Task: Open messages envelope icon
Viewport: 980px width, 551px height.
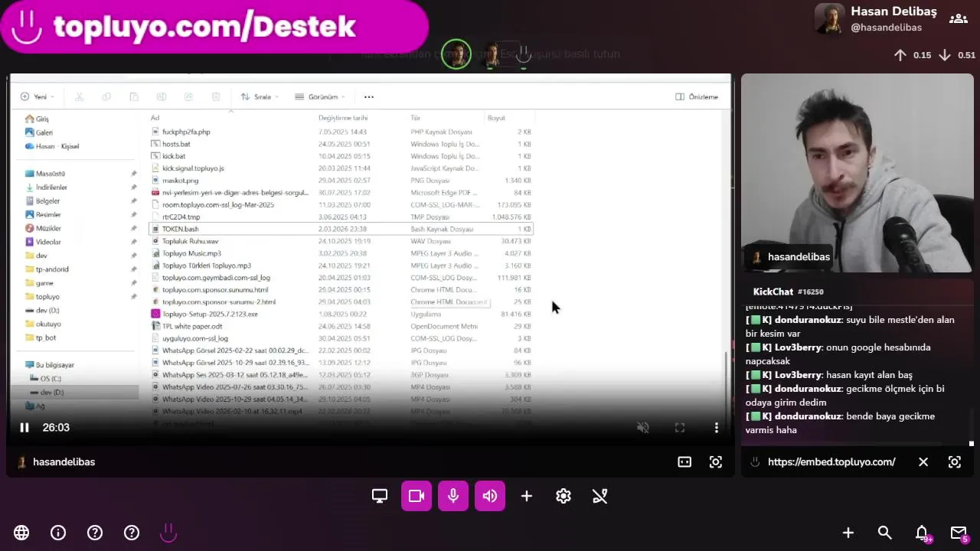Action: (959, 533)
